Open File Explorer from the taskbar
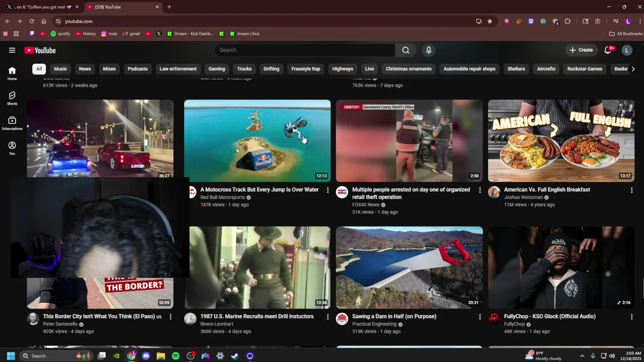 tap(160, 356)
